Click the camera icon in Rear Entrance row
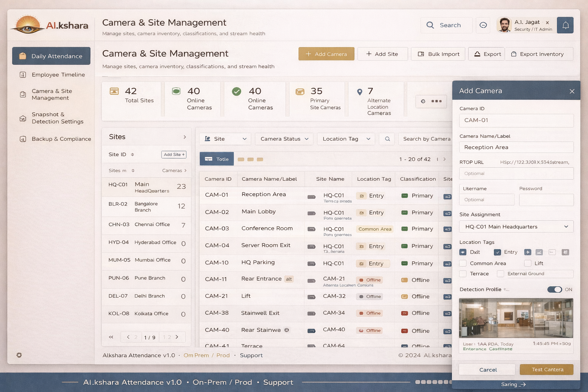The image size is (588, 392). tap(312, 281)
